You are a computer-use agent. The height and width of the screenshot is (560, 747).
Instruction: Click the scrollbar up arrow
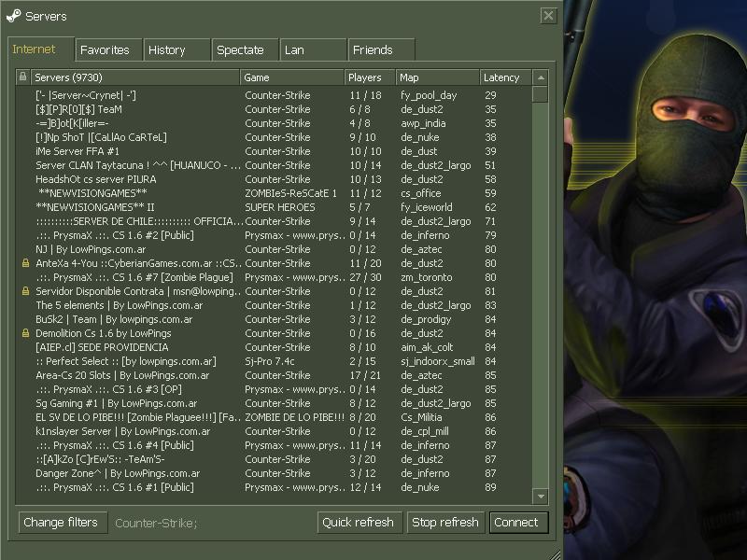tap(541, 77)
